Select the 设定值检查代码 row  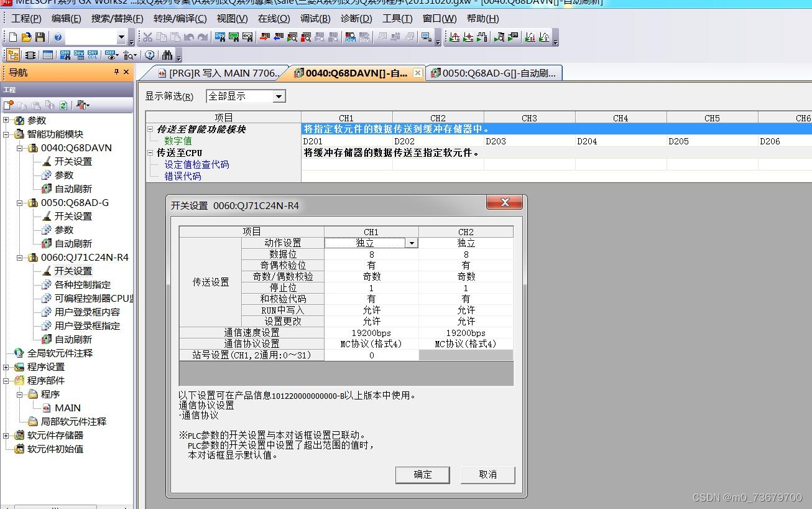coord(196,164)
